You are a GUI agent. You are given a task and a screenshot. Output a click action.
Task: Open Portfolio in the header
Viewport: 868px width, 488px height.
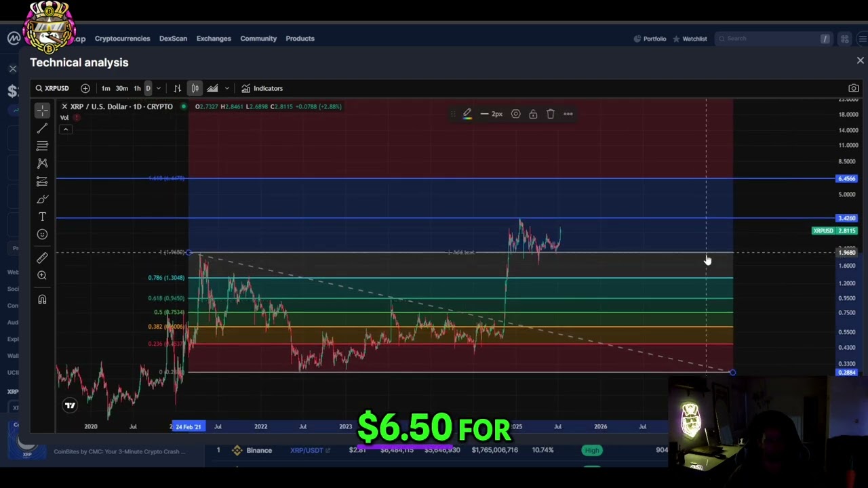[650, 39]
